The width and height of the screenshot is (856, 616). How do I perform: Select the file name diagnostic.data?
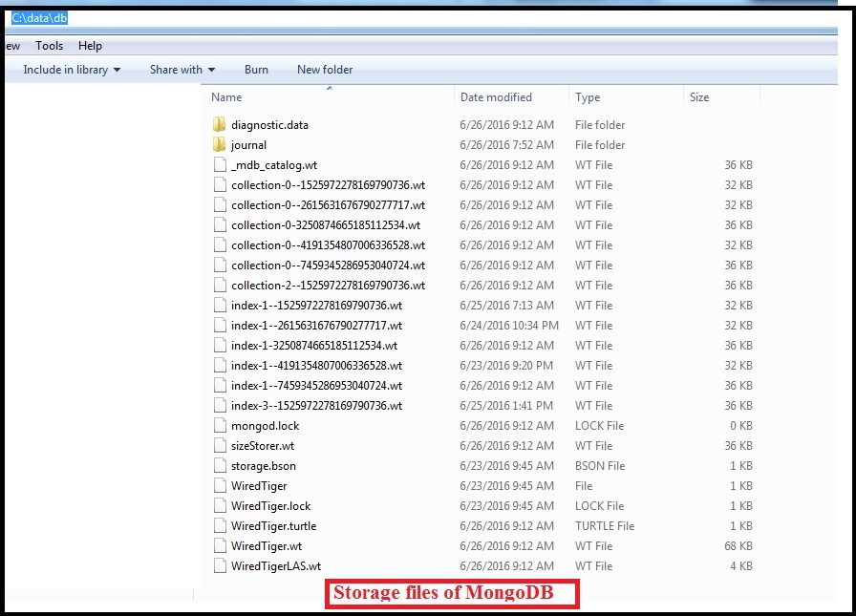point(269,125)
